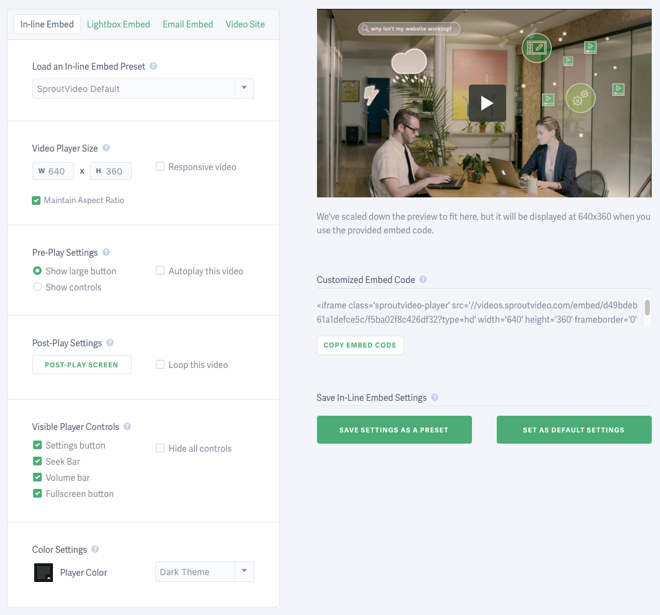Click help icon beside Color Settings

coord(95,549)
